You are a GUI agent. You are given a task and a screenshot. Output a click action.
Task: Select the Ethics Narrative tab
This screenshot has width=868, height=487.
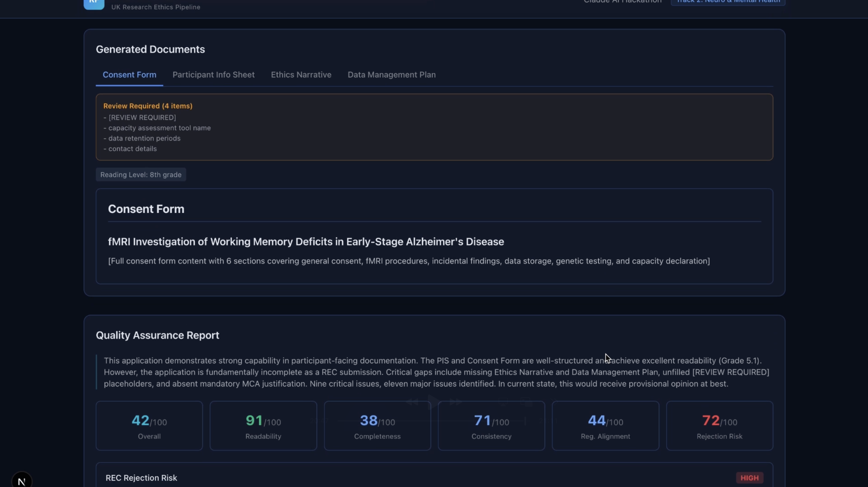301,75
